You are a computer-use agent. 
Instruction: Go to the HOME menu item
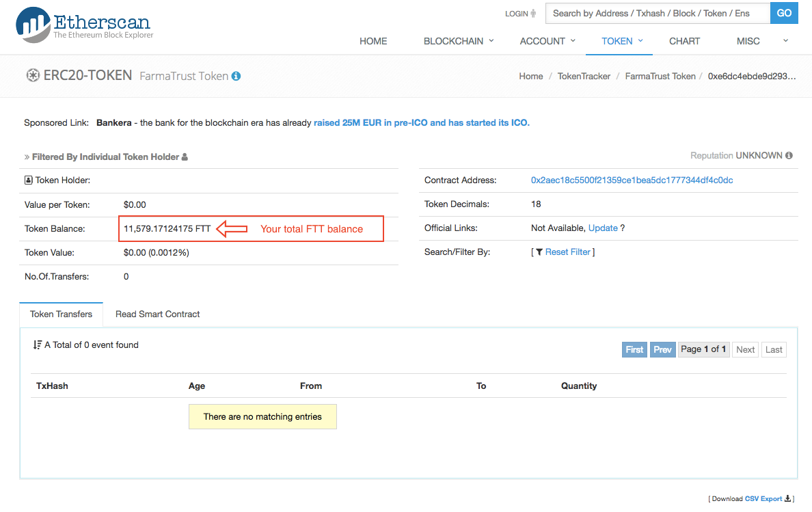point(373,41)
